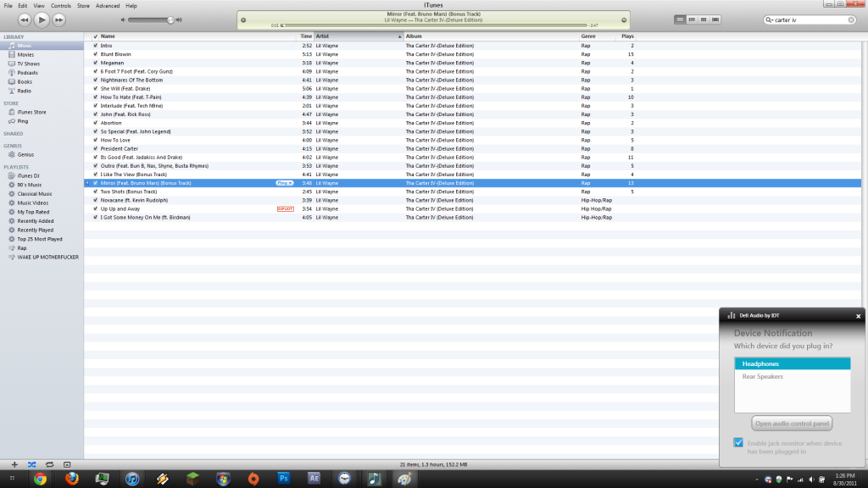Screen dimensions: 868x488
Task: Launch Google Chrome from the taskbar
Action: (x=41, y=480)
